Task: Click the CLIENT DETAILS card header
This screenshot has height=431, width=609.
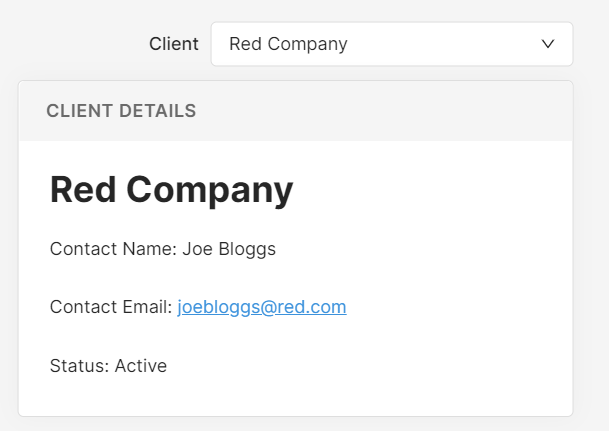Action: pyautogui.click(x=296, y=111)
